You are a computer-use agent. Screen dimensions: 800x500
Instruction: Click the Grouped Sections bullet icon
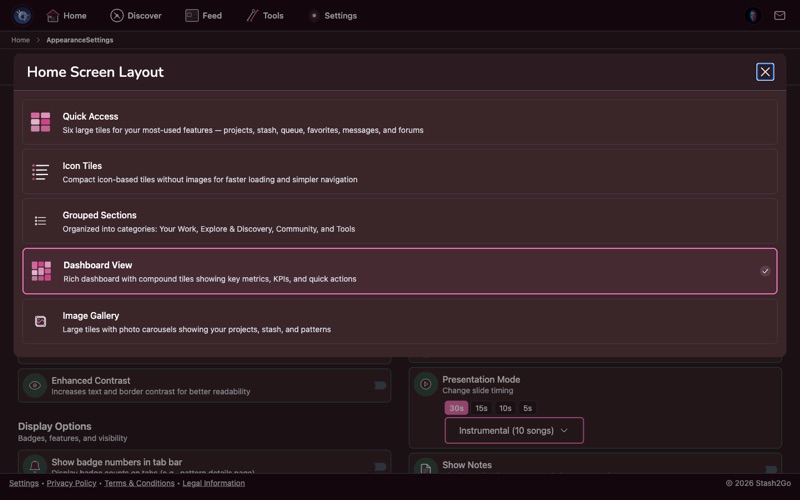point(40,221)
